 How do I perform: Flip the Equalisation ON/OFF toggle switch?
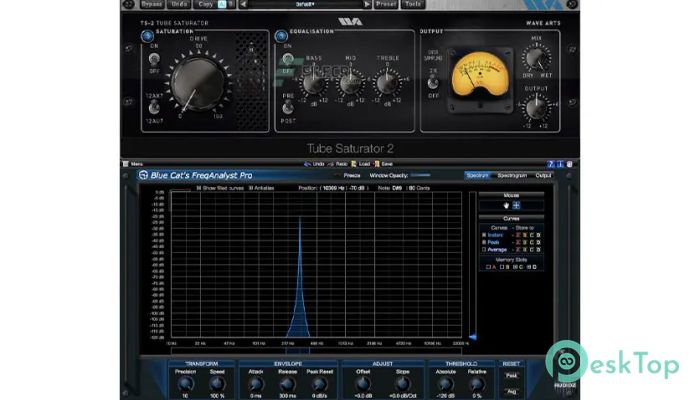[288, 58]
